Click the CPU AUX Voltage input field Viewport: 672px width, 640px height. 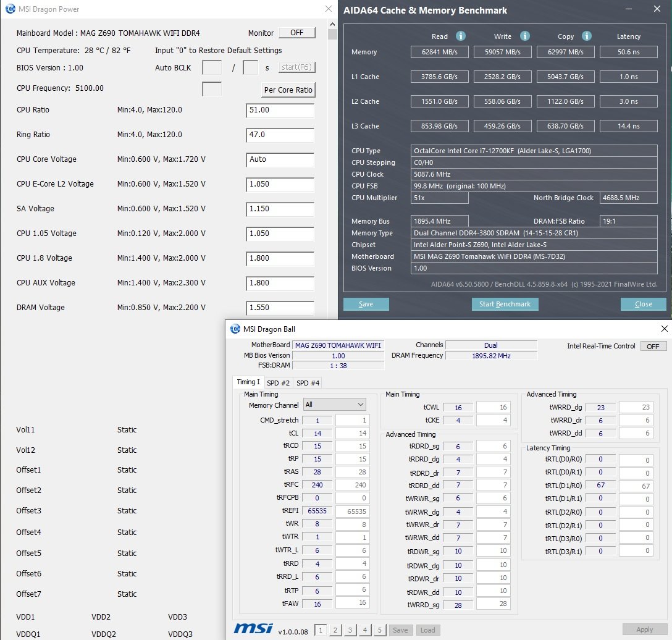coord(280,284)
